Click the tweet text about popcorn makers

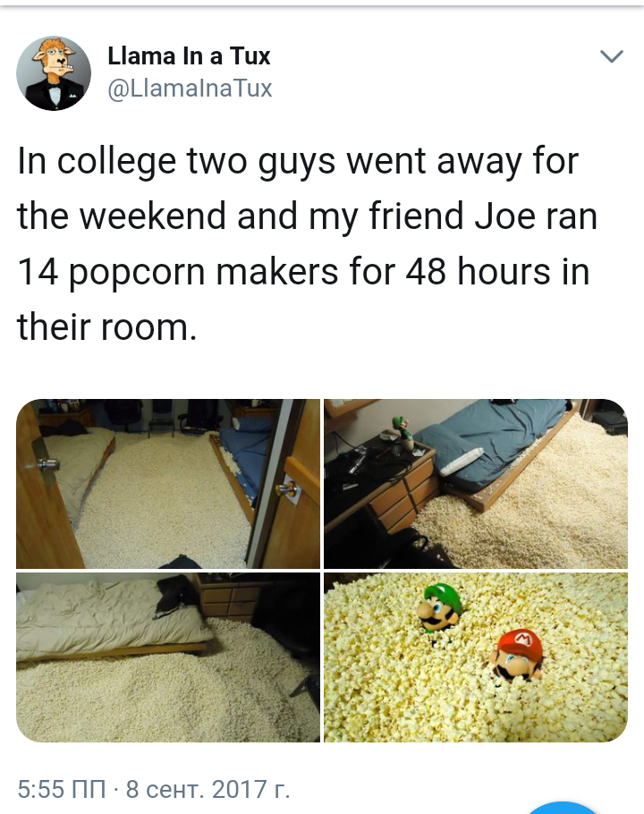307,244
